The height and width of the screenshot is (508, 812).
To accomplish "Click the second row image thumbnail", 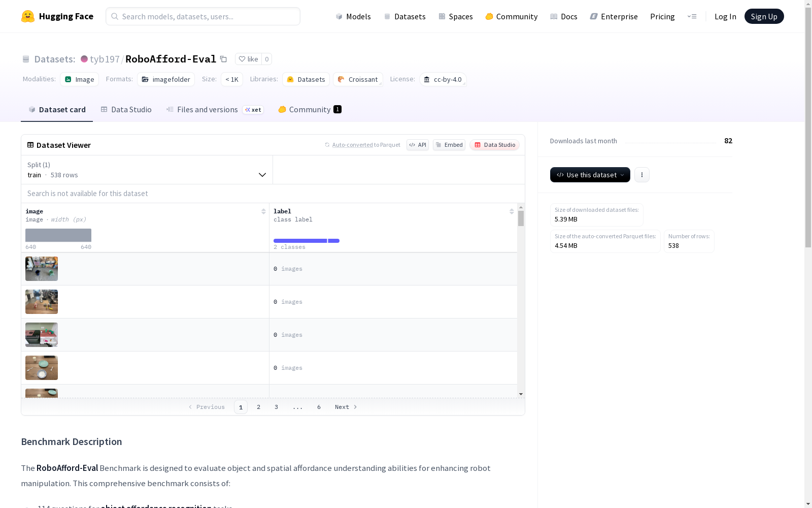I will (42, 302).
